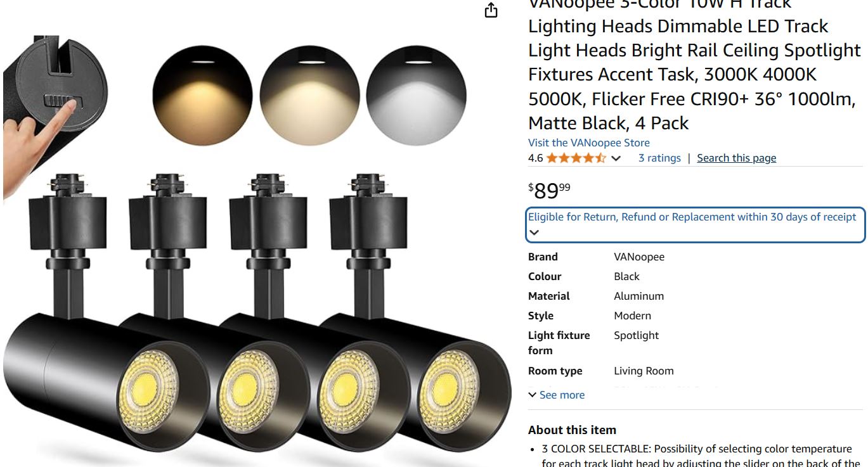This screenshot has height=467, width=868.
Task: Select the neutral 4000K light color circle
Action: [309, 96]
